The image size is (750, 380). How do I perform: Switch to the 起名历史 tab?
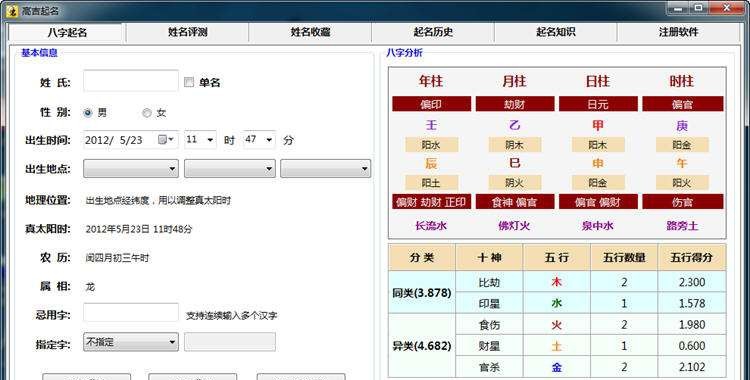coord(433,33)
